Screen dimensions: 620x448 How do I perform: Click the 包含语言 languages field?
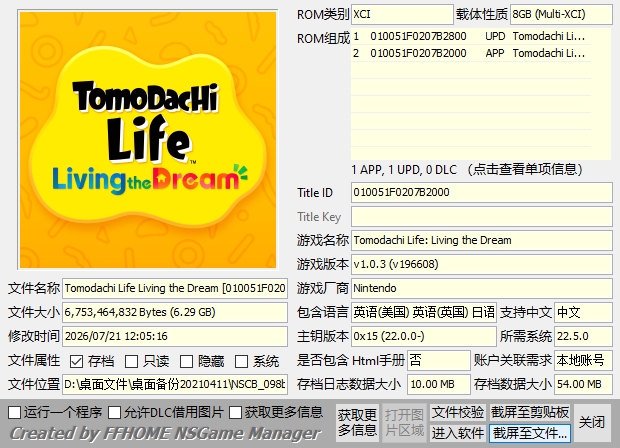tap(423, 312)
